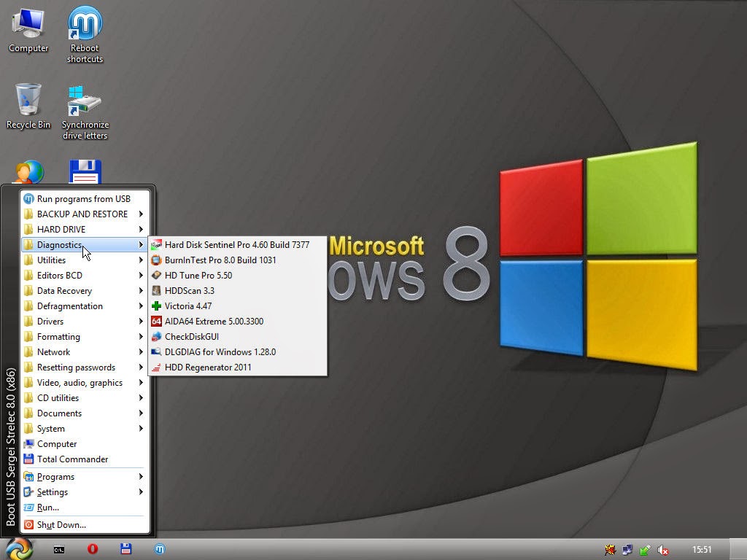Click the show desktop button
Viewport: 747px width, 560px height.
[x=738, y=550]
